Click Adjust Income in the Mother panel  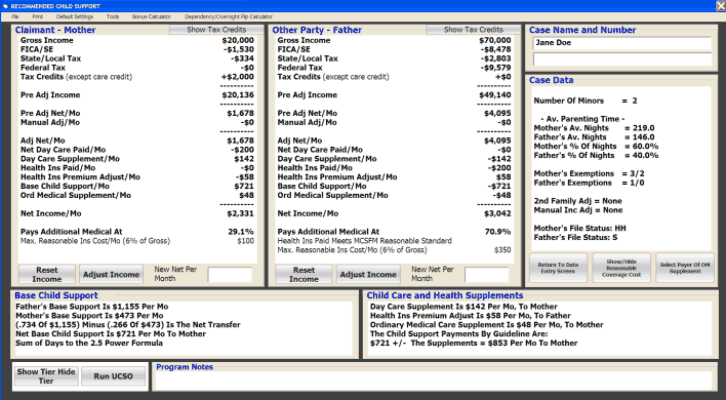click(108, 274)
